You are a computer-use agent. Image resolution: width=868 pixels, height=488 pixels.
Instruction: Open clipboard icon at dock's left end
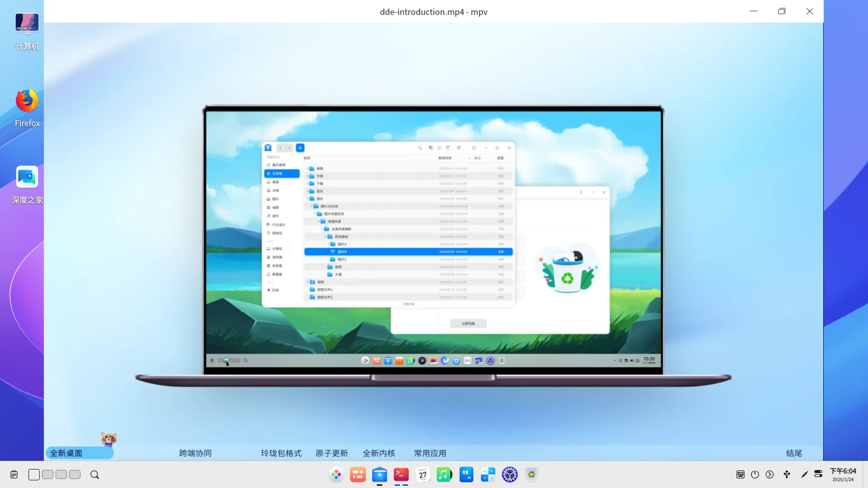point(14,474)
